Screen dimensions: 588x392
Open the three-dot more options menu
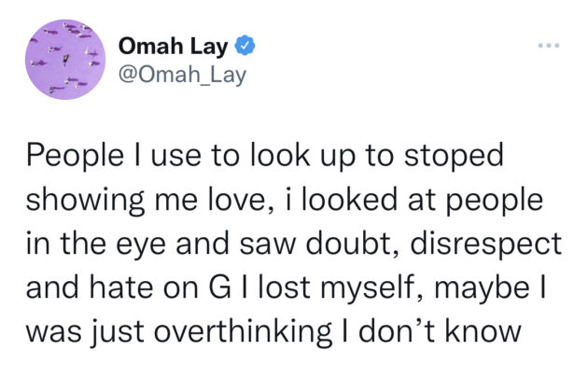pos(549,46)
